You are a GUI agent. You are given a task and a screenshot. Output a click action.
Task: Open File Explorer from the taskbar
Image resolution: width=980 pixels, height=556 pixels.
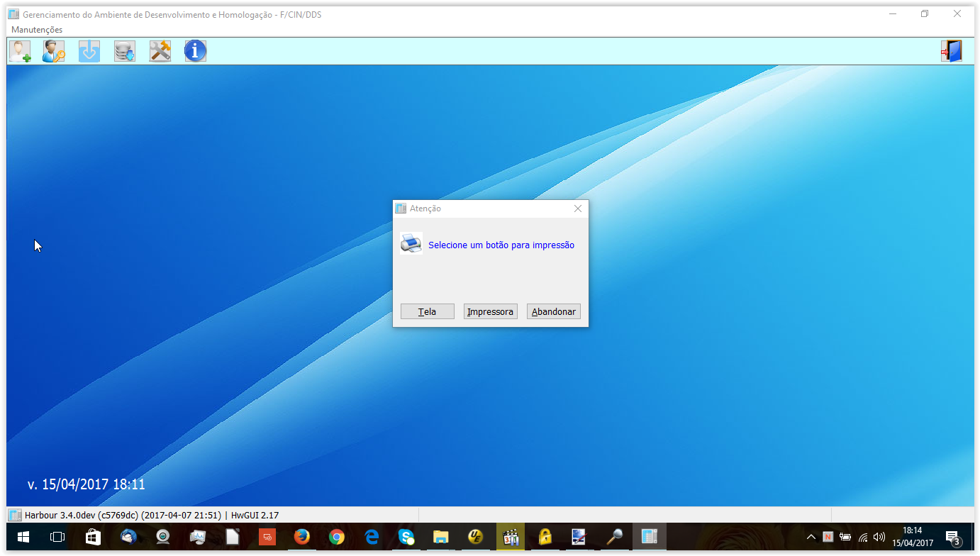click(441, 537)
